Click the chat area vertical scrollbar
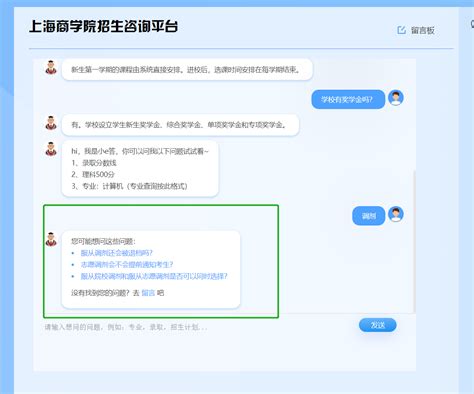The width and height of the screenshot is (474, 394). click(x=414, y=242)
